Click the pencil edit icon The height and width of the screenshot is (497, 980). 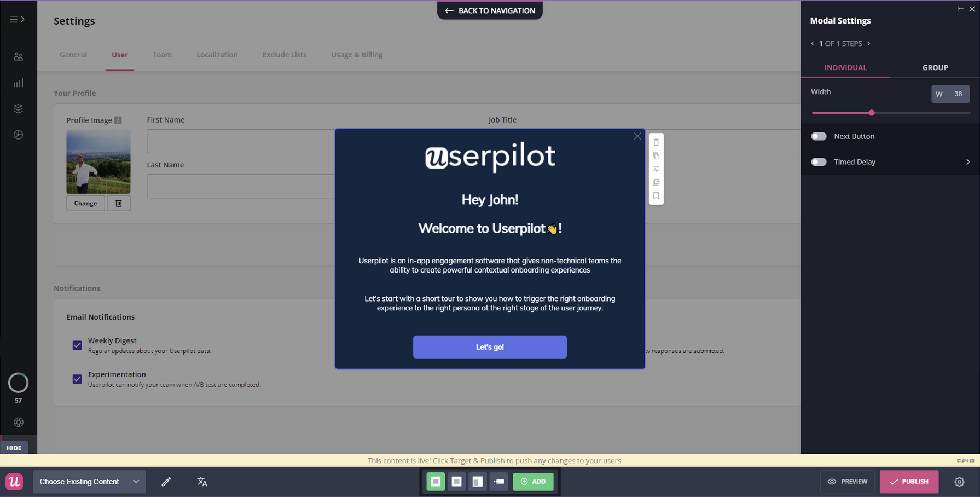[166, 482]
